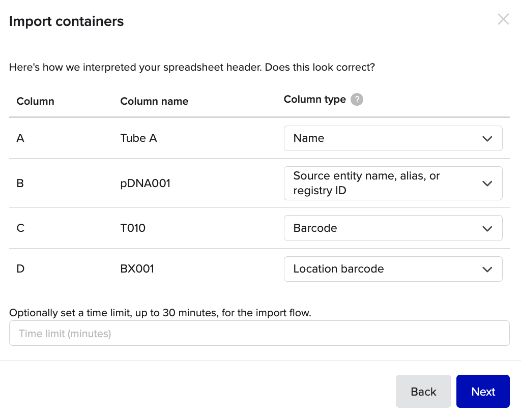
Task: Open the Barcode dropdown for column C
Action: [x=393, y=228]
